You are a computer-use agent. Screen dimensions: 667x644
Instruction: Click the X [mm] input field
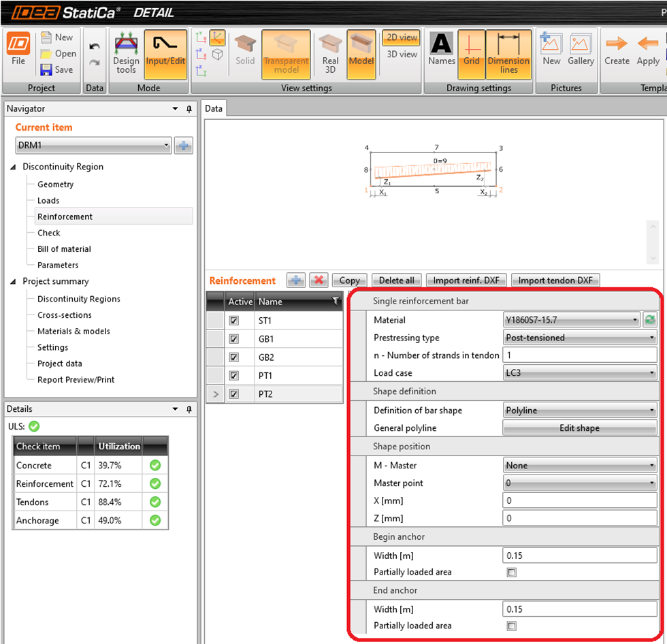pyautogui.click(x=579, y=500)
